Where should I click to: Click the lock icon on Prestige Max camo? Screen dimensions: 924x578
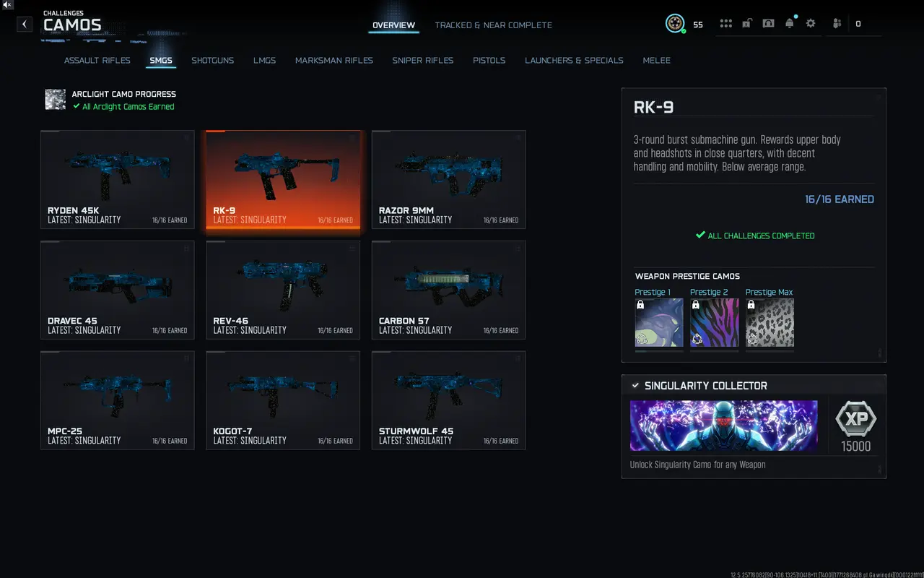click(x=751, y=305)
